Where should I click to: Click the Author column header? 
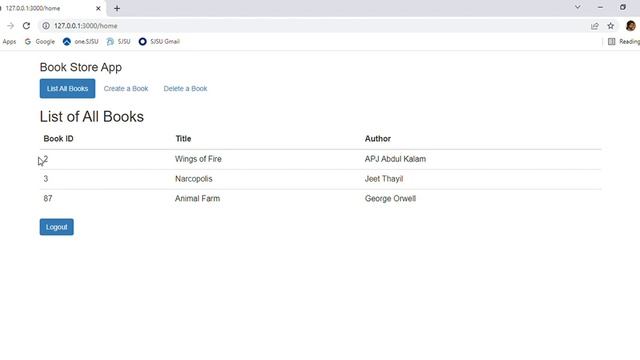pos(378,139)
